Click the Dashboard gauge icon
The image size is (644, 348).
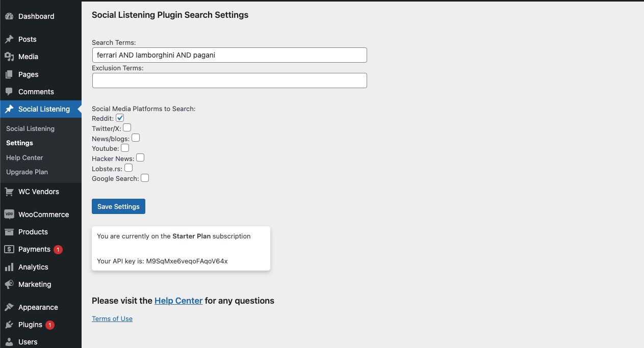point(9,16)
